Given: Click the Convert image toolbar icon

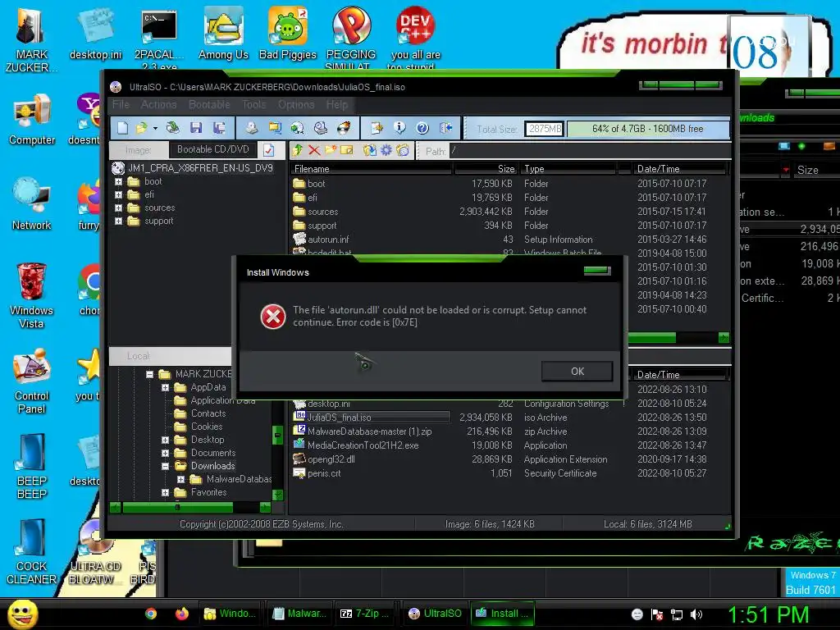Looking at the screenshot, I should point(297,128).
